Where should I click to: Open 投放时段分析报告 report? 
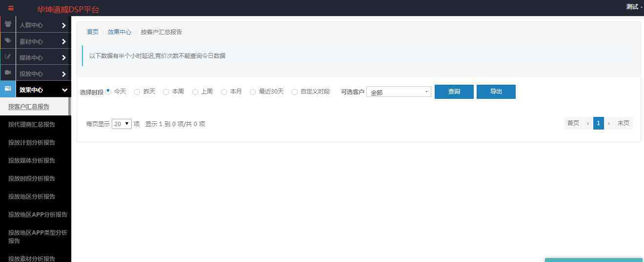click(32, 179)
